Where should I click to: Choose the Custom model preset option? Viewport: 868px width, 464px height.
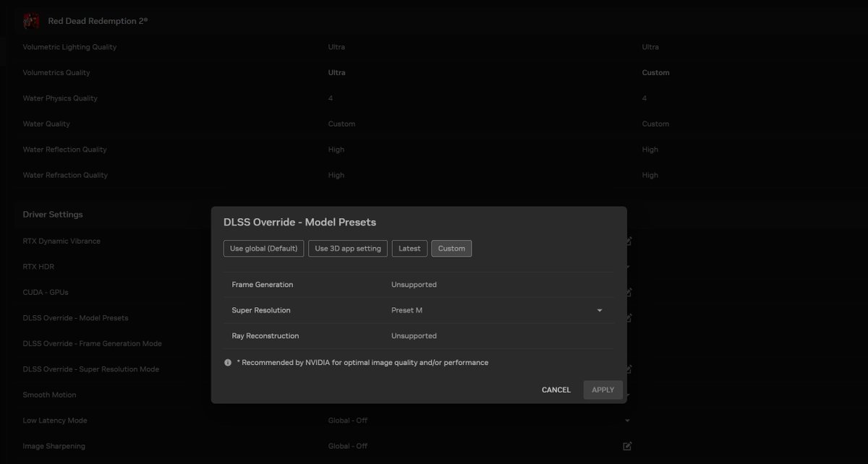[451, 249]
